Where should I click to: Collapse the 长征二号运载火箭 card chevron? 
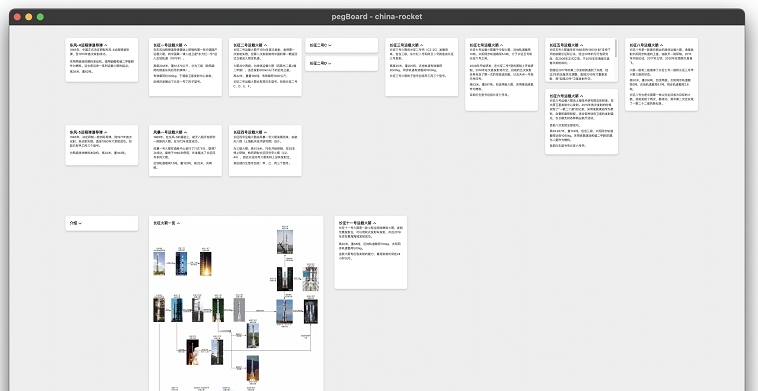266,45
